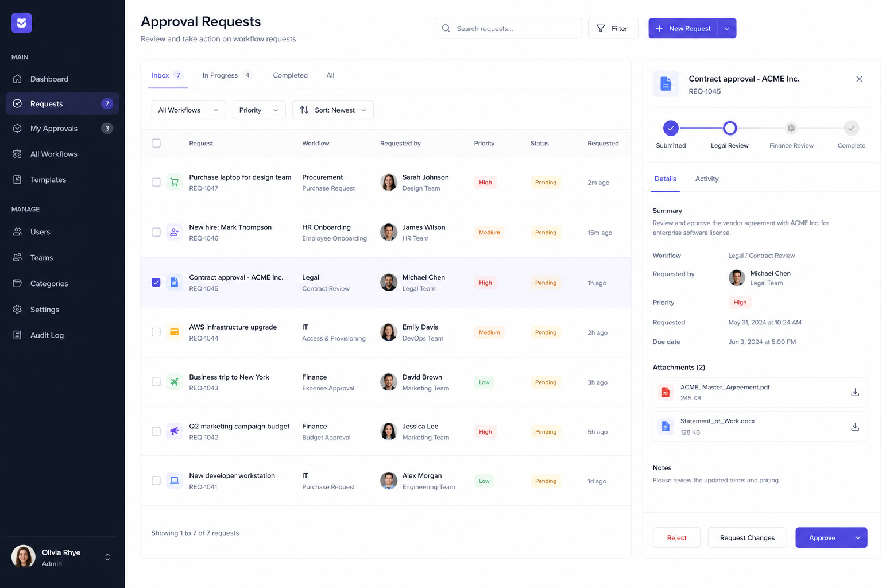Viewport: 882px width, 588px height.
Task: Click the Teams group icon
Action: (x=17, y=258)
